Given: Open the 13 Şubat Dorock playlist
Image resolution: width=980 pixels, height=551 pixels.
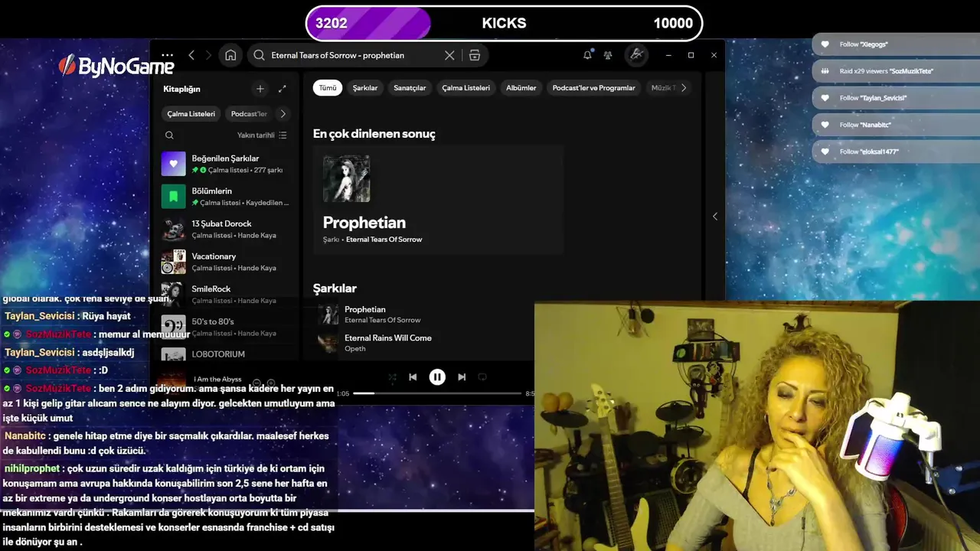Looking at the screenshot, I should tap(227, 230).
